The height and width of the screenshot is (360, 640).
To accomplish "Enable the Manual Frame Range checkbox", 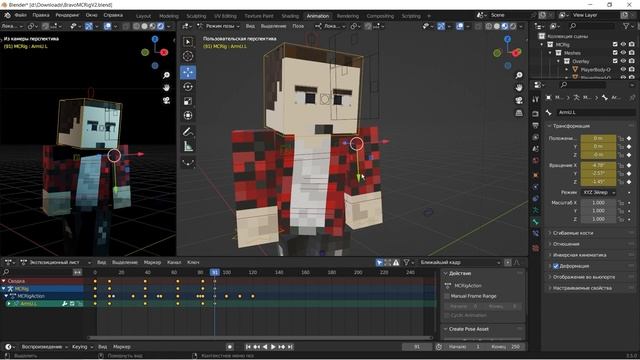I will point(447,296).
